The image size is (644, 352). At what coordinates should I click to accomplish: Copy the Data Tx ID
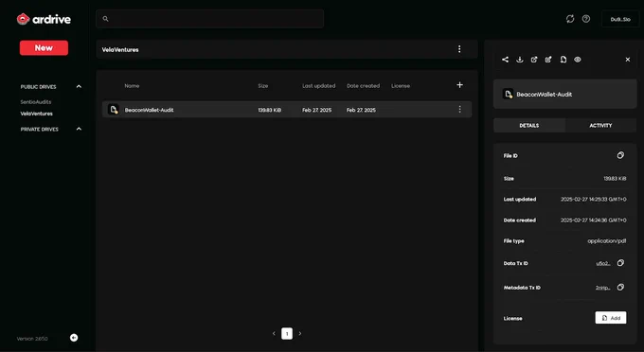(620, 262)
